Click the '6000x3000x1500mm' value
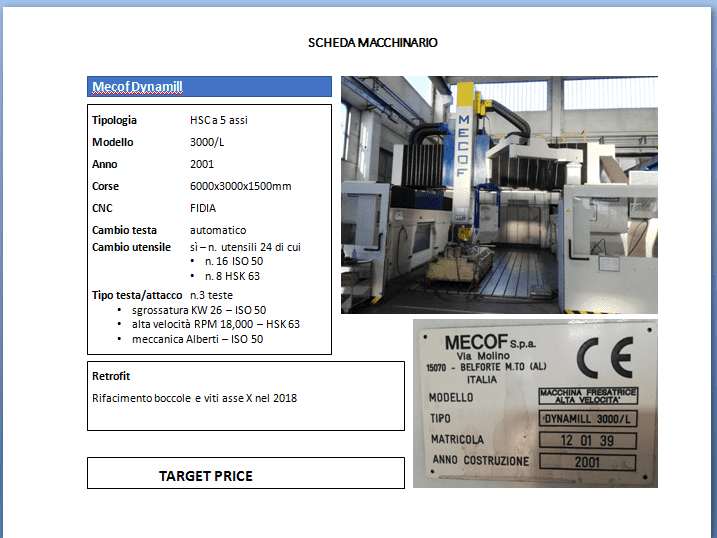This screenshot has width=717, height=538. (241, 186)
